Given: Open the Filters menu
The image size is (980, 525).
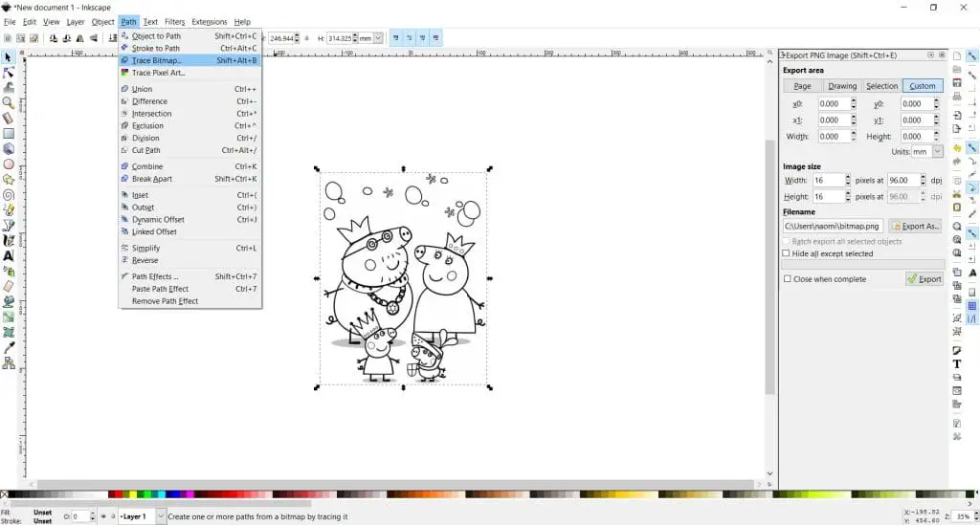Looking at the screenshot, I should [174, 22].
